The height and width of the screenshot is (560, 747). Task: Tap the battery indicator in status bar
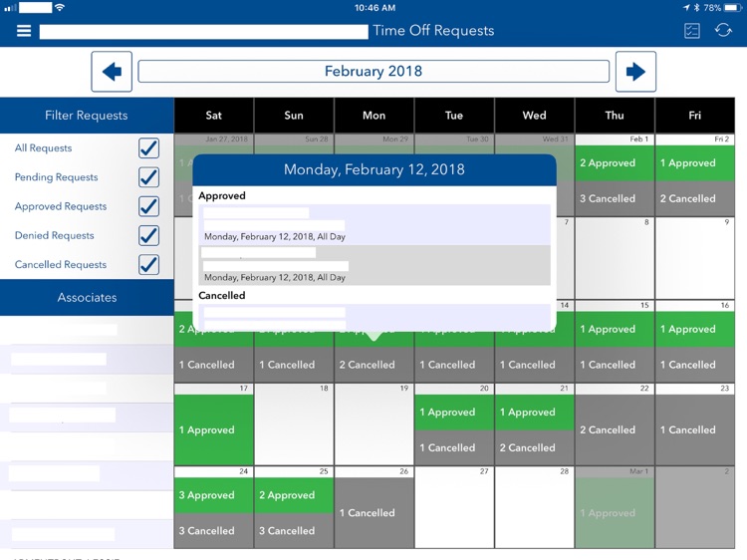pyautogui.click(x=733, y=8)
